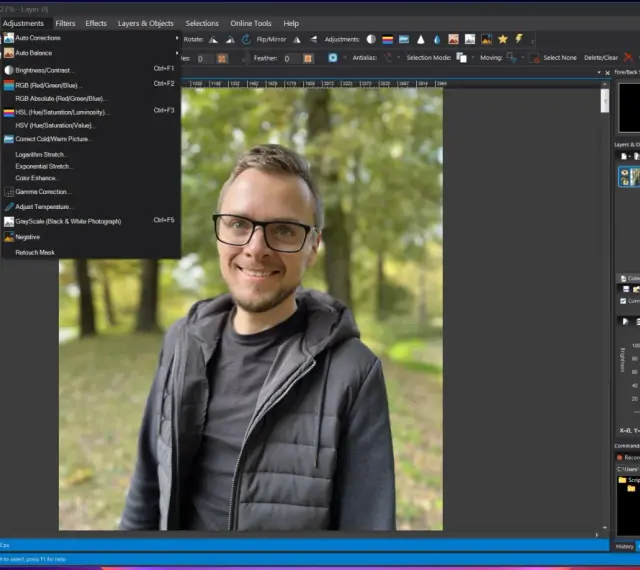640x570 pixels.
Task: Click the Feather value input field
Action: (x=291, y=59)
